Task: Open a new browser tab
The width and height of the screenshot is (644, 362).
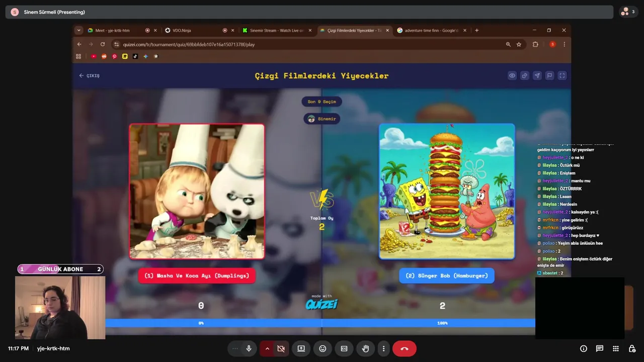Action: click(x=476, y=30)
